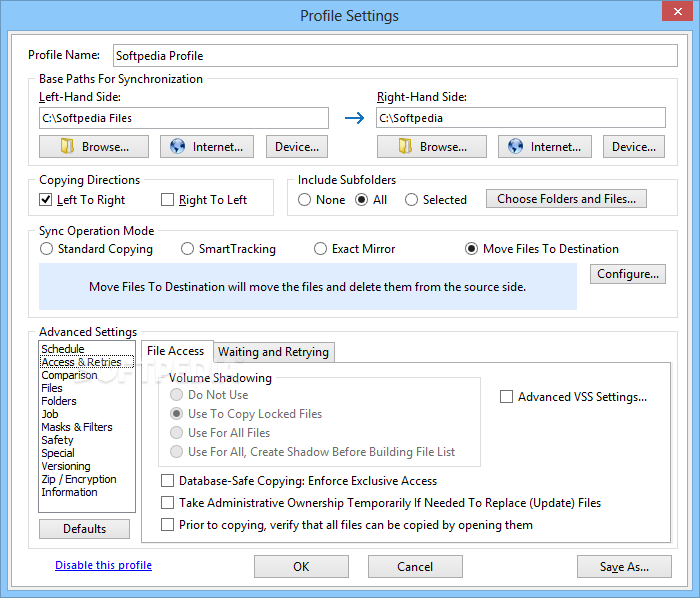Image resolution: width=700 pixels, height=598 pixels.
Task: Enable Take Administrative Ownership option
Action: pyautogui.click(x=167, y=502)
